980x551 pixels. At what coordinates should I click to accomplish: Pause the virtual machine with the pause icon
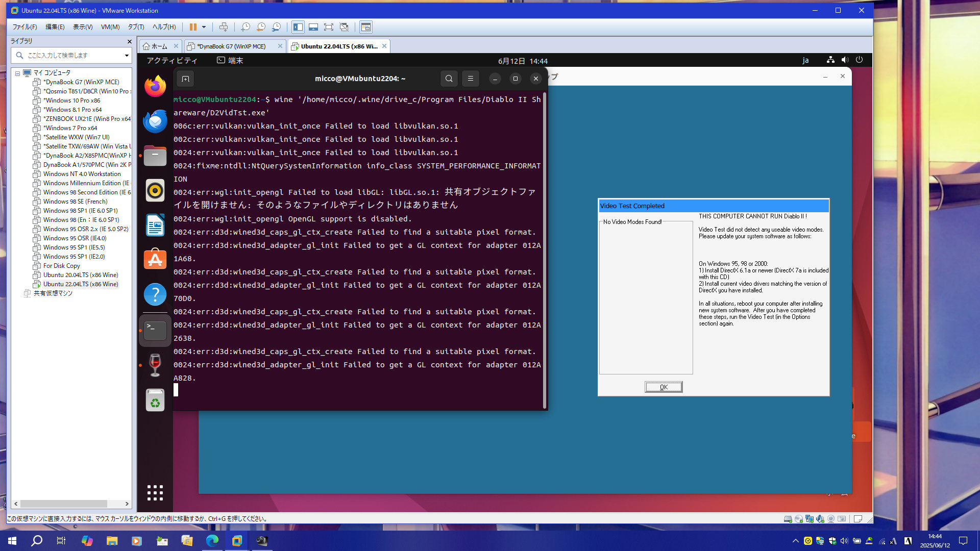(193, 27)
